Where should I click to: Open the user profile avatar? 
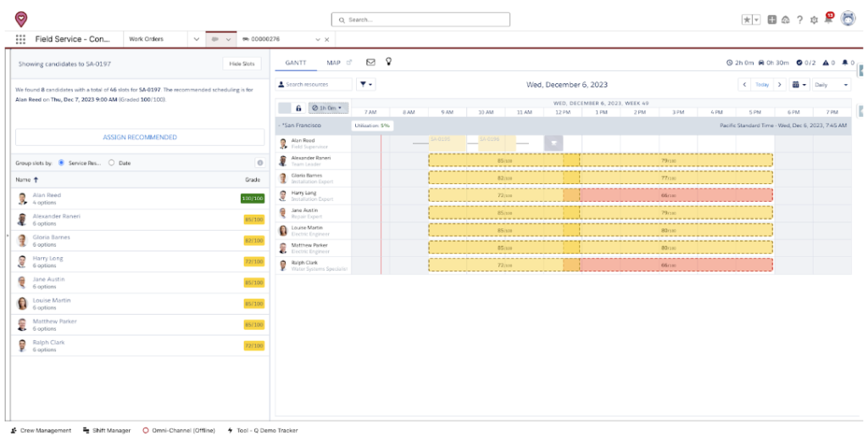(848, 19)
